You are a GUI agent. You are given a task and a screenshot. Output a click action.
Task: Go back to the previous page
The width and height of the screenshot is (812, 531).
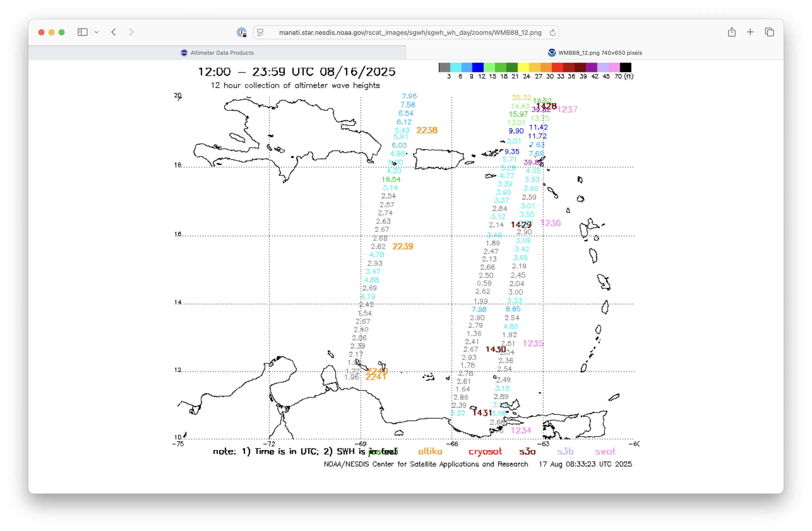click(x=114, y=32)
